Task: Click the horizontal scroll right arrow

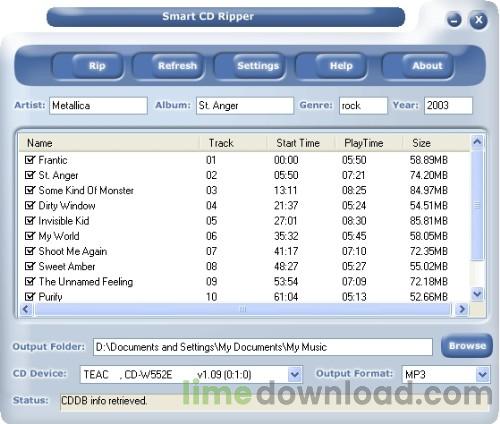Action: point(462,309)
